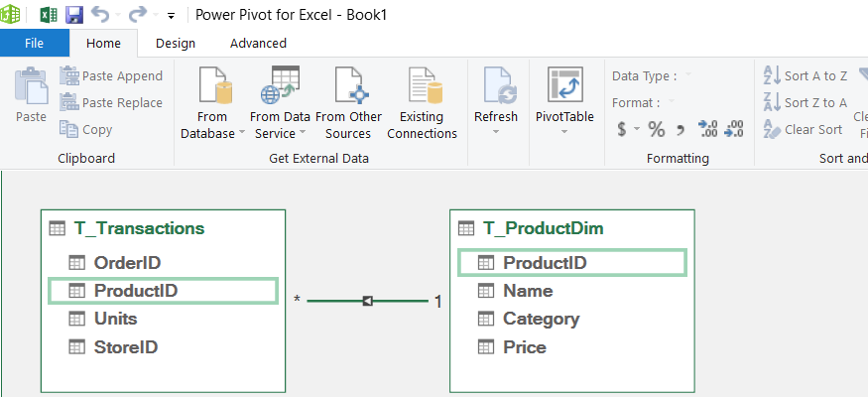Screen dimensions: 868x397
Task: Click Sort A to Z
Action: (x=806, y=75)
